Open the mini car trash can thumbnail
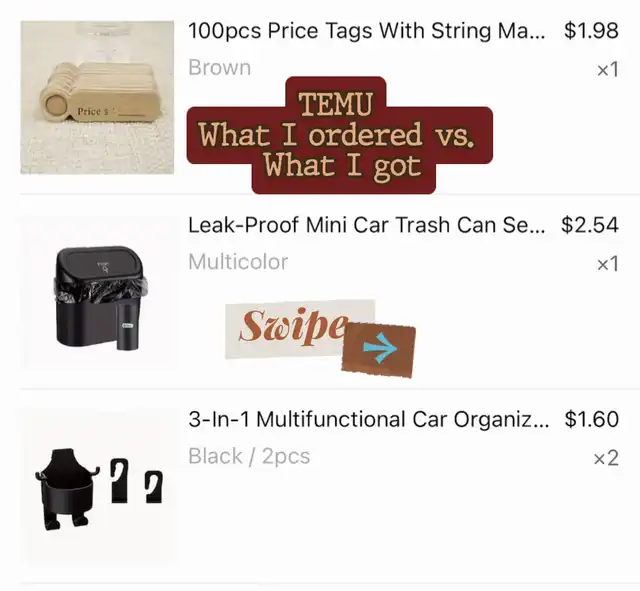Viewport: 640px width, 591px height. coord(98,292)
